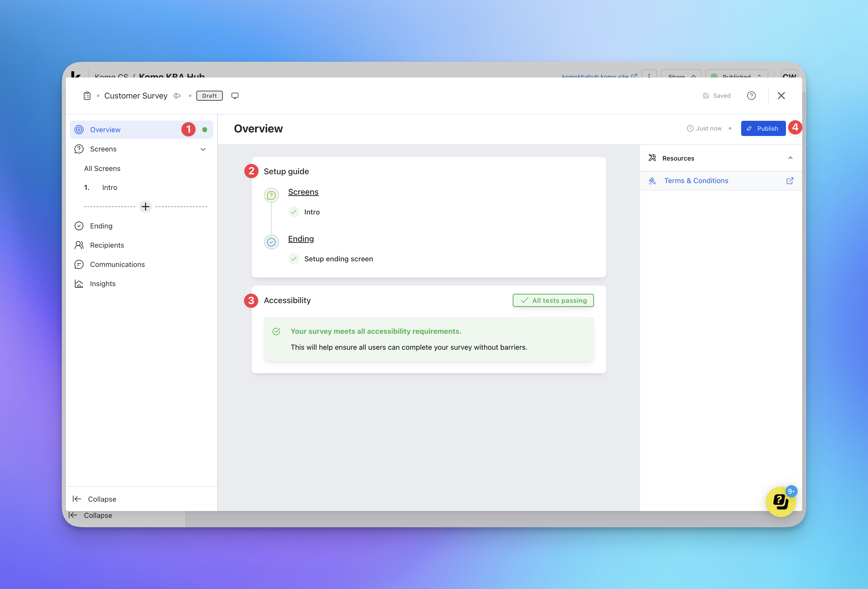Screen dimensions: 868x589
Task: Click the Insights chart icon in sidebar
Action: point(79,284)
